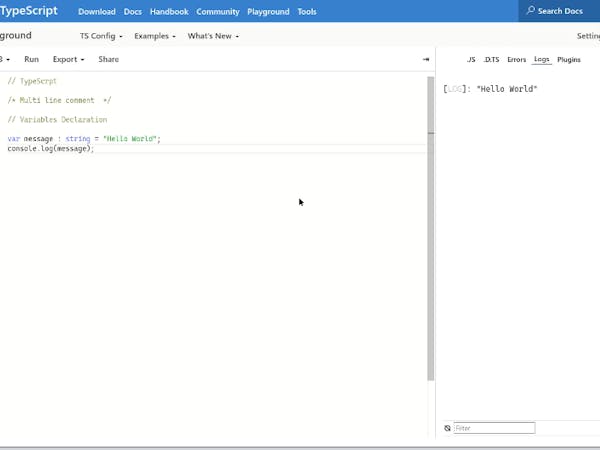Collapse the sidebar with the arrow icon

click(426, 59)
